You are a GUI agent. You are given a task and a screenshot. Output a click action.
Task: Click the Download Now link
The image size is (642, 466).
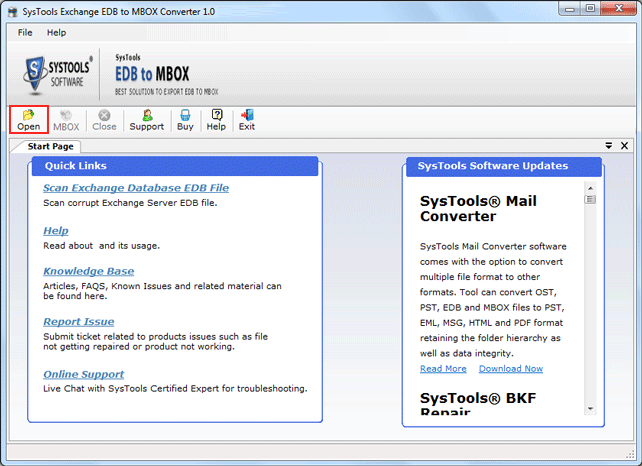(x=511, y=369)
